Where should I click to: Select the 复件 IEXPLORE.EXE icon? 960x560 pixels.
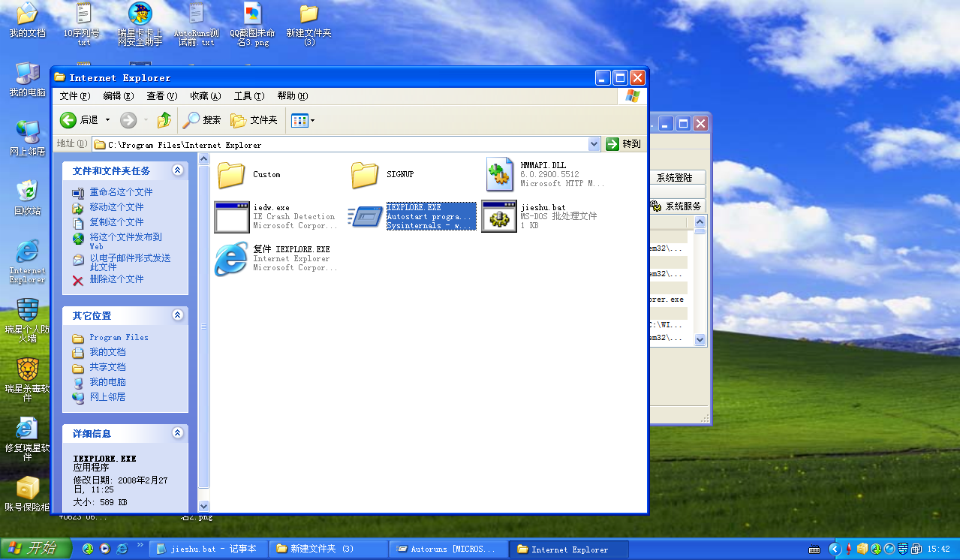coord(231,258)
